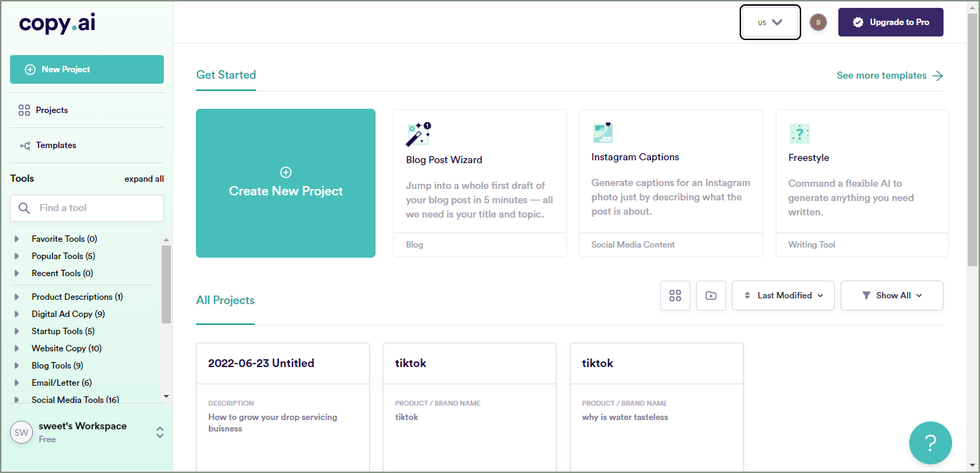
Task: Click the Blog Post Wizard wand icon
Action: (x=418, y=135)
